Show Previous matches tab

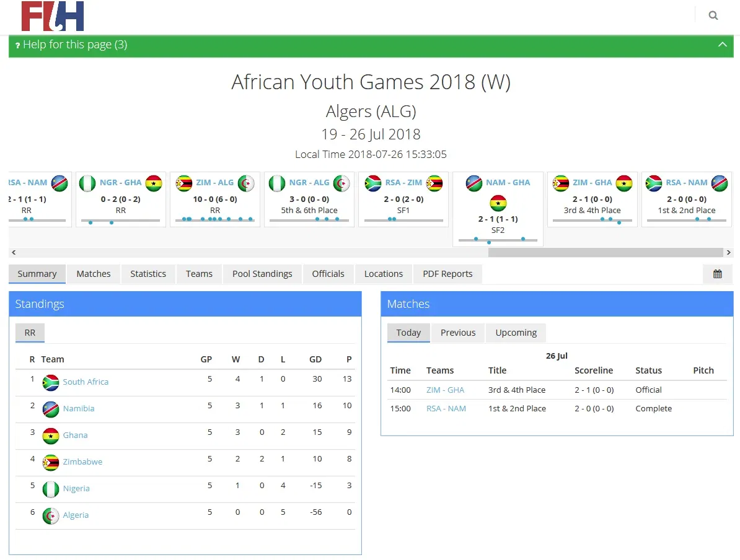point(458,333)
